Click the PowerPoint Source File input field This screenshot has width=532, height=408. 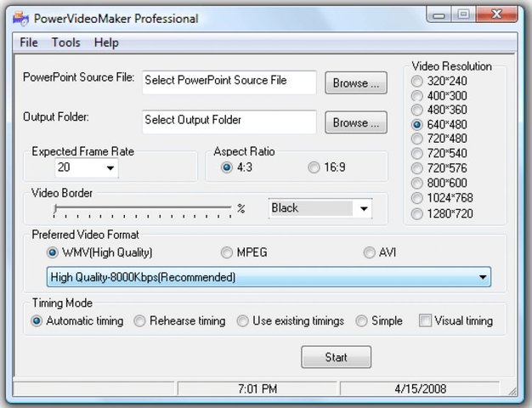point(229,82)
